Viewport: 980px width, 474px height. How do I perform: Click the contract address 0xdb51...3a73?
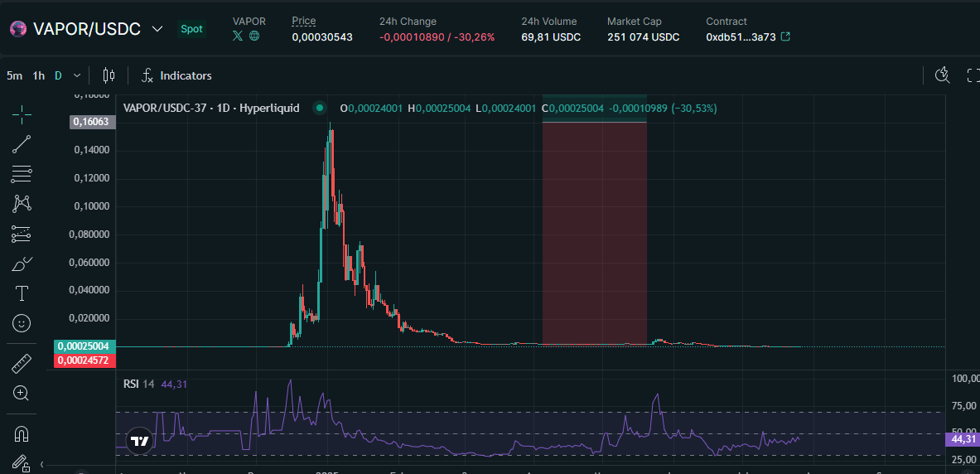click(741, 37)
